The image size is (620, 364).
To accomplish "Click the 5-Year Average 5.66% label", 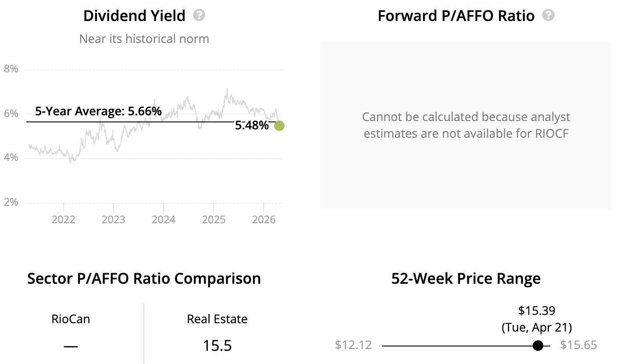I will click(x=98, y=111).
